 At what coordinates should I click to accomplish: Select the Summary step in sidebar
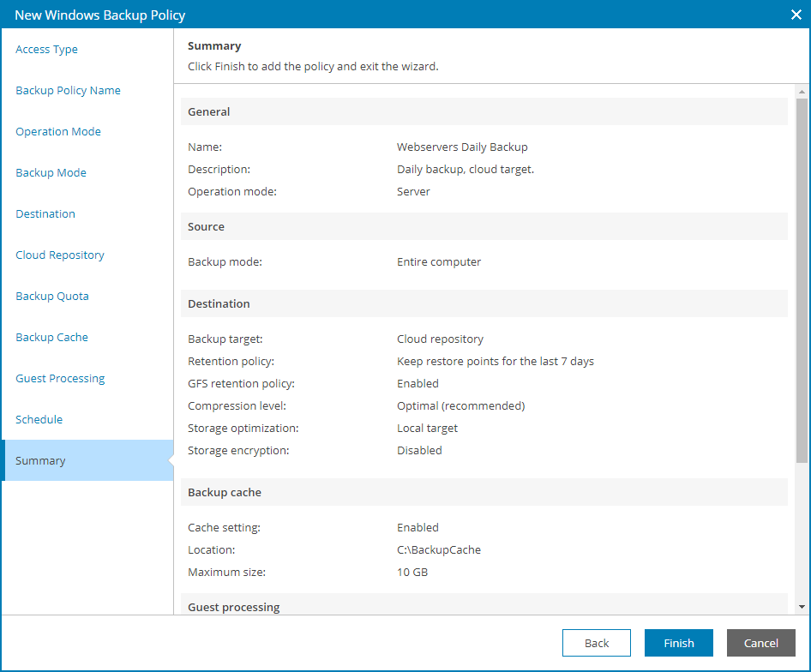point(40,461)
